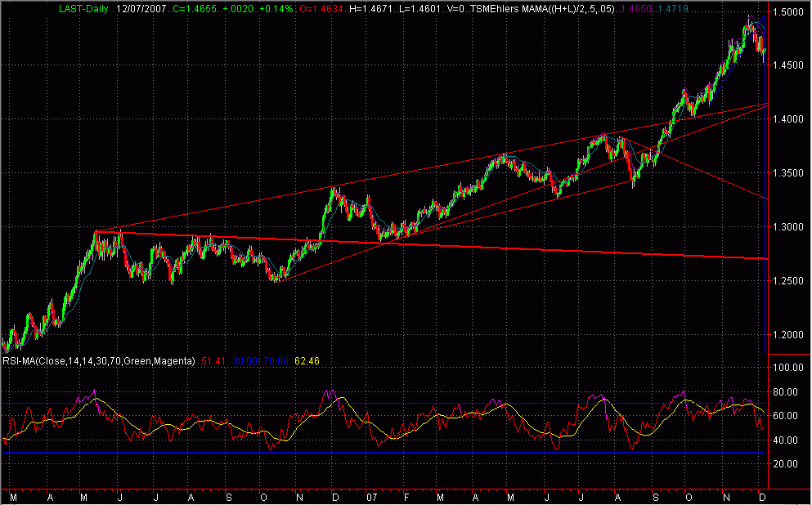Click the 1.2000 price axis label

pos(789,335)
